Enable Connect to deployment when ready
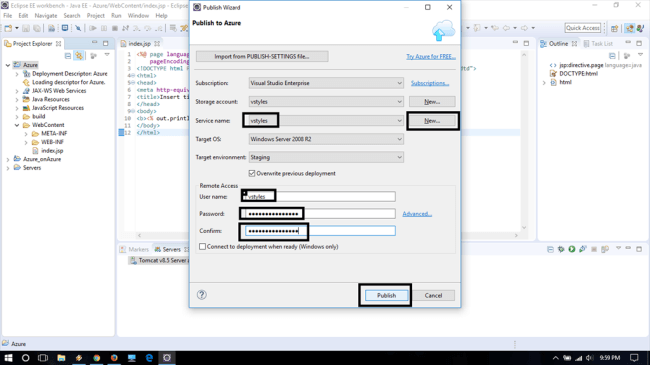The width and height of the screenshot is (650, 365). point(202,246)
